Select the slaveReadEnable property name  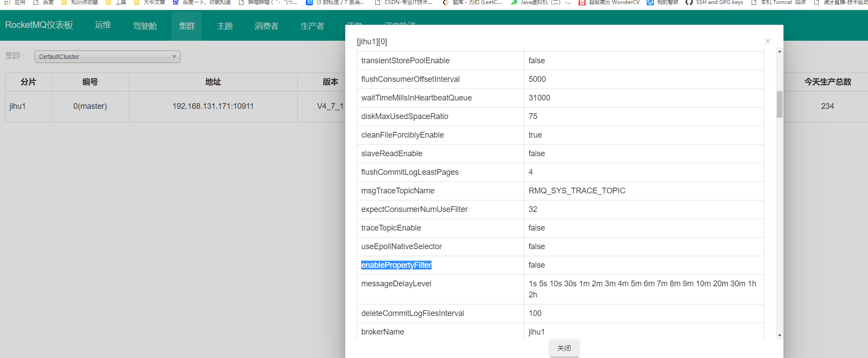(x=392, y=154)
